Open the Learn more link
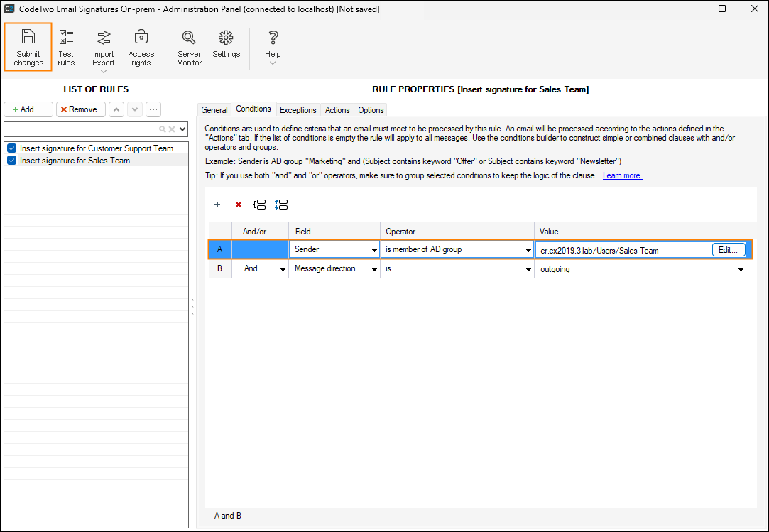 [622, 175]
